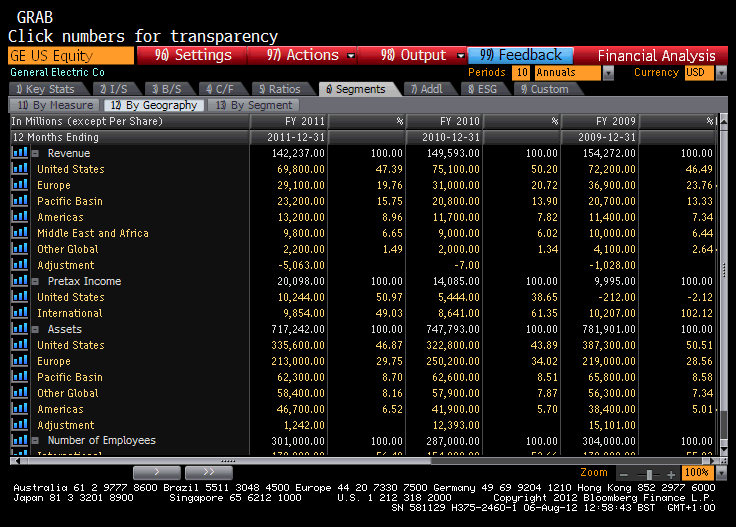Switch to the Custom tab

tap(547, 89)
